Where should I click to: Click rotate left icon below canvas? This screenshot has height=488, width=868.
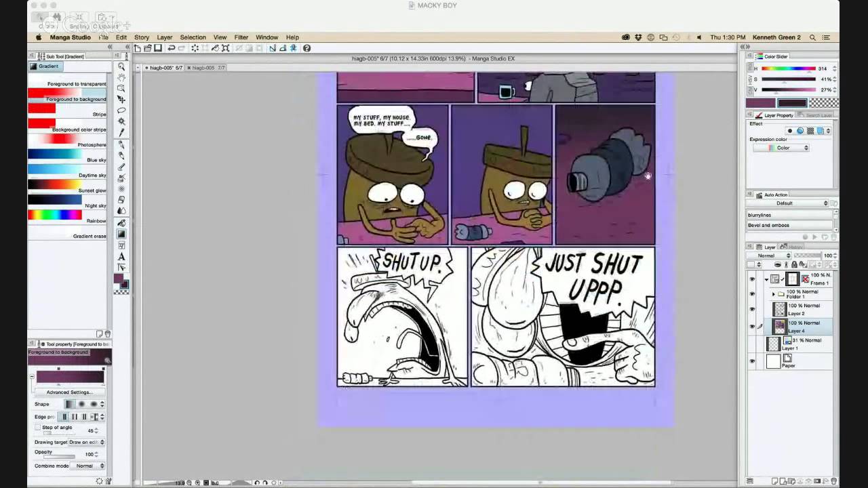click(257, 483)
